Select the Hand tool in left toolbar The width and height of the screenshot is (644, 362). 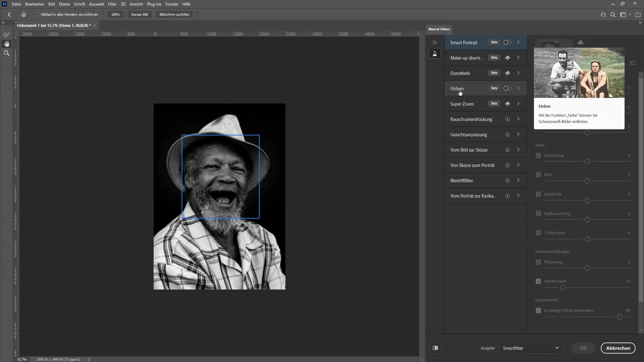click(7, 44)
